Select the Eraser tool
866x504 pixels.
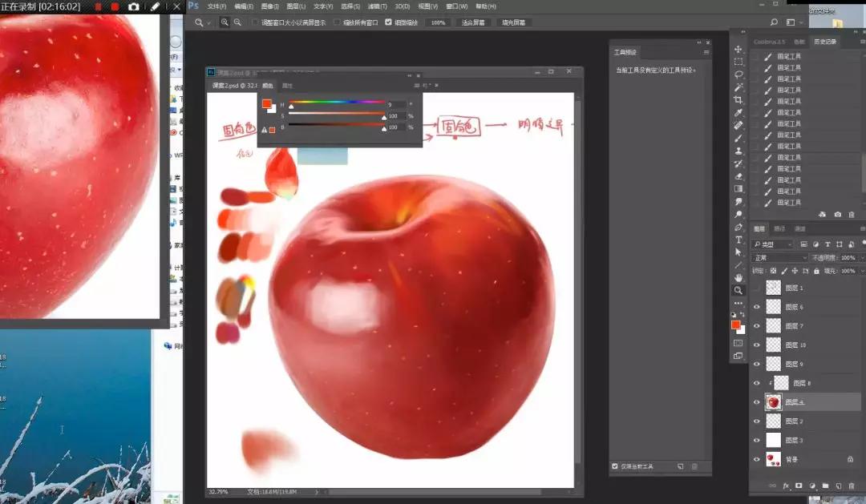(x=739, y=176)
